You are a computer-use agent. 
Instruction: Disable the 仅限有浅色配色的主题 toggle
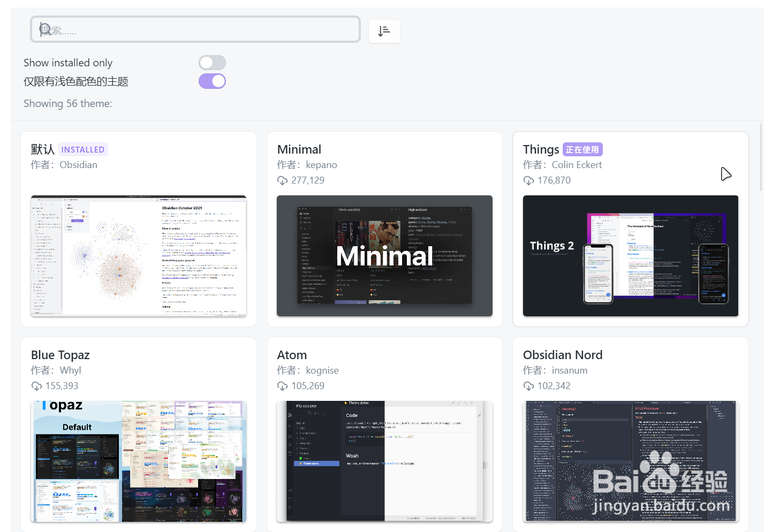pos(212,81)
